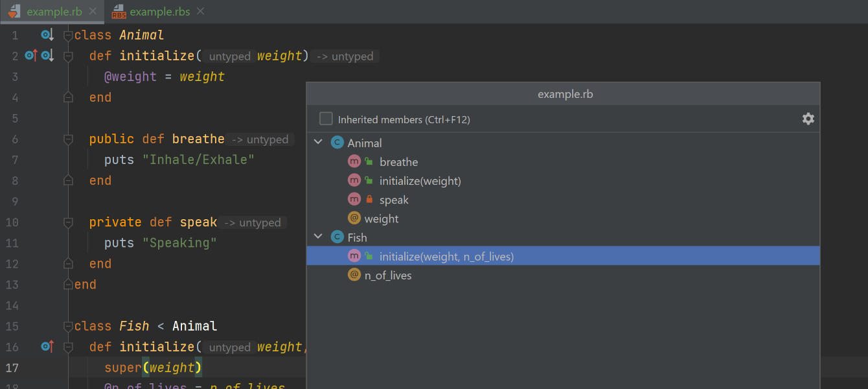Select the example.rb editor tab
Viewport: 868px width, 389px height.
54,12
